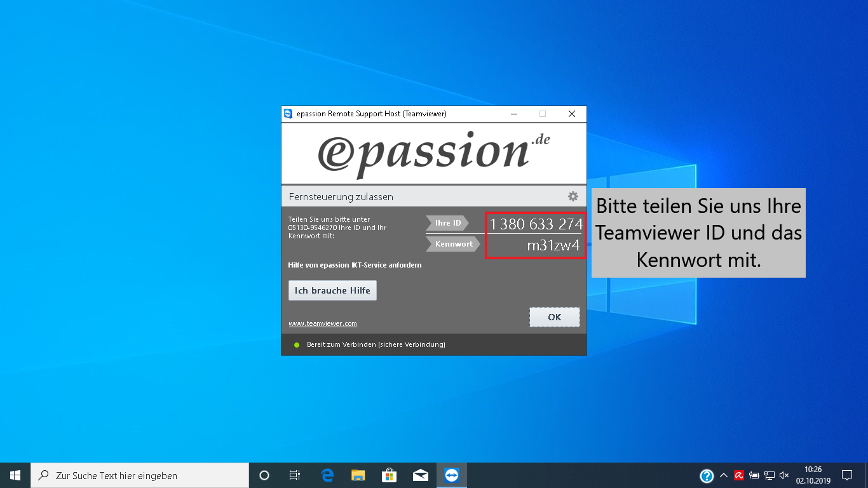The width and height of the screenshot is (868, 488).
Task: Click the 'Bereit zum Verbinden' status text
Action: 376,344
